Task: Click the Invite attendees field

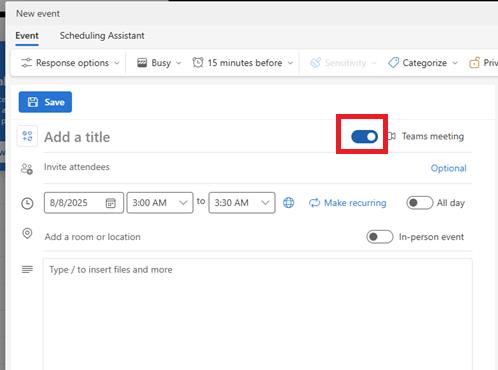Action: 233,167
